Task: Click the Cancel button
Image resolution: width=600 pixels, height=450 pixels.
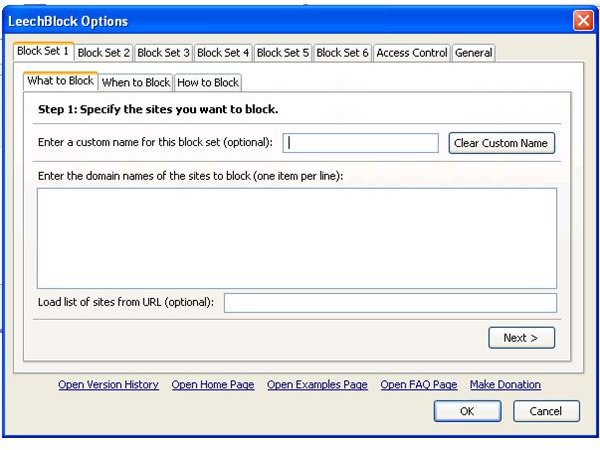Action: click(546, 411)
